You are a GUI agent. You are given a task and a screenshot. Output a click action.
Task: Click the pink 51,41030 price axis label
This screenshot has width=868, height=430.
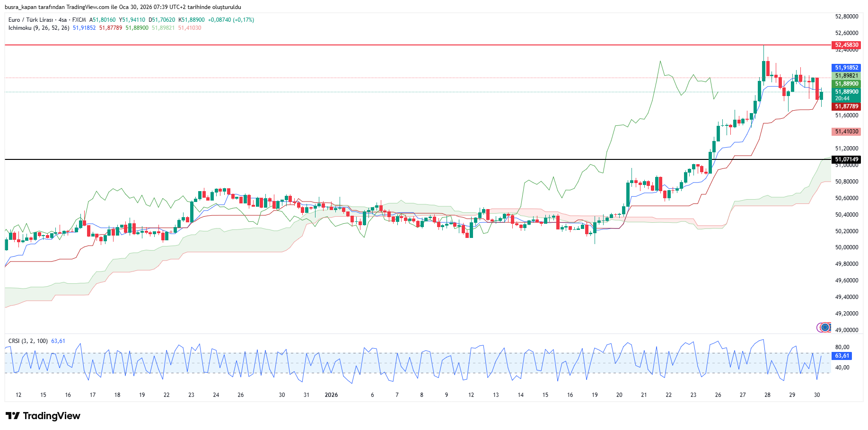(x=846, y=132)
